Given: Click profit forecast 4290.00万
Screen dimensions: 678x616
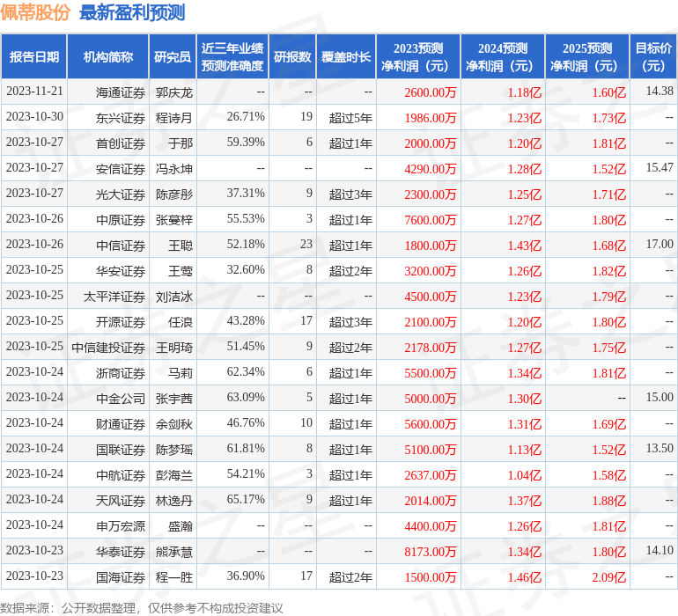Looking at the screenshot, I should (431, 169).
